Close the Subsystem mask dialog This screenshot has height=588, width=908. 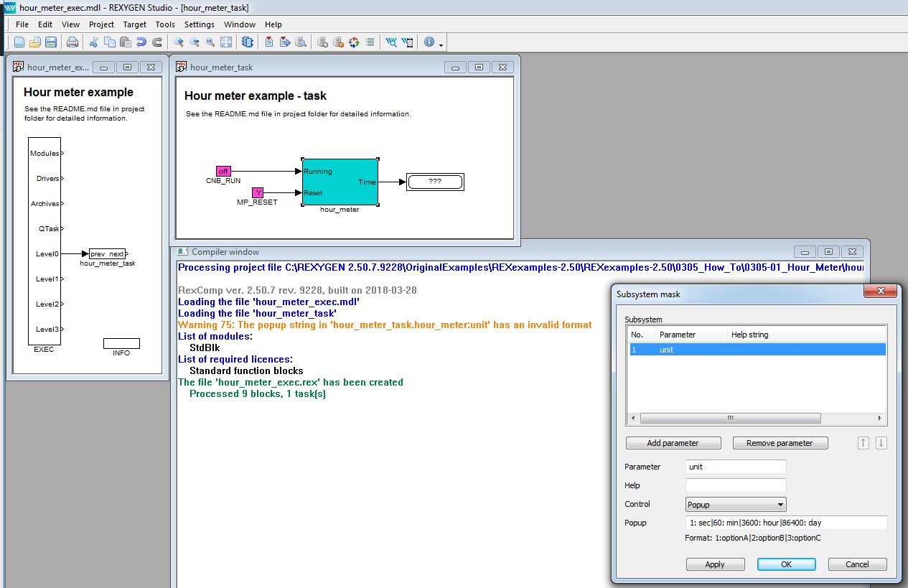coord(880,291)
